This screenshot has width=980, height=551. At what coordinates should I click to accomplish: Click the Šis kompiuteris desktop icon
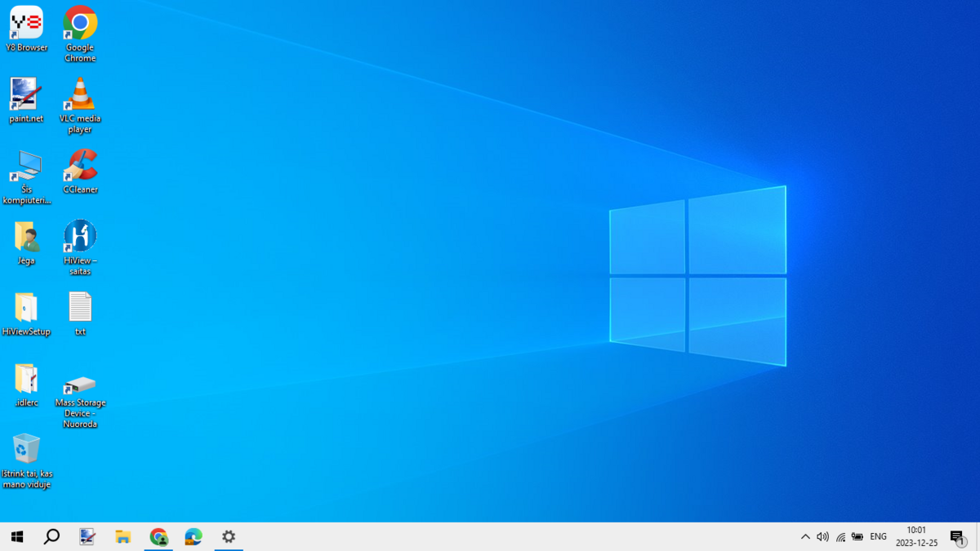pos(26,167)
